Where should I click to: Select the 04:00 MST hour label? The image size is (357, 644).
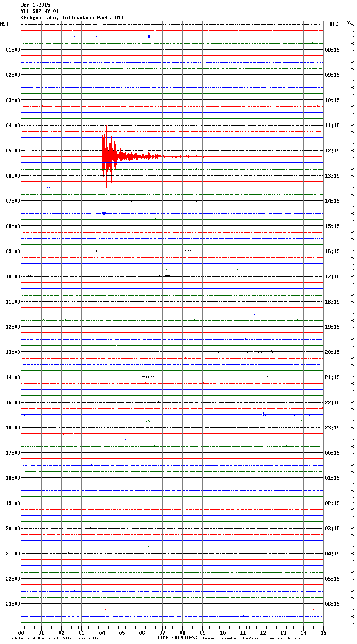pyautogui.click(x=13, y=126)
